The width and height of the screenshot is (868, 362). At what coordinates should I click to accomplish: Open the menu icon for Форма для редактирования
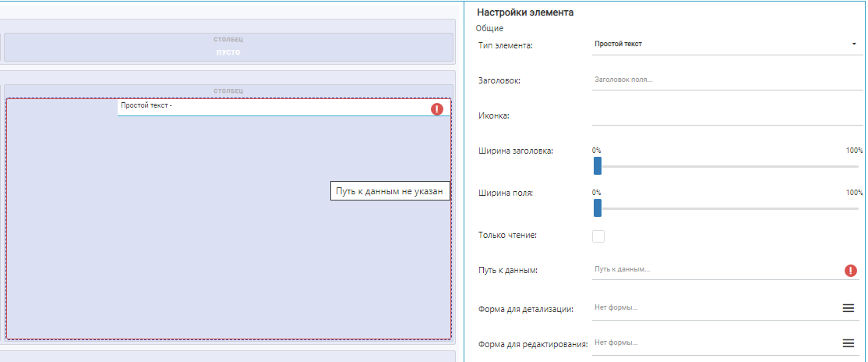(849, 342)
